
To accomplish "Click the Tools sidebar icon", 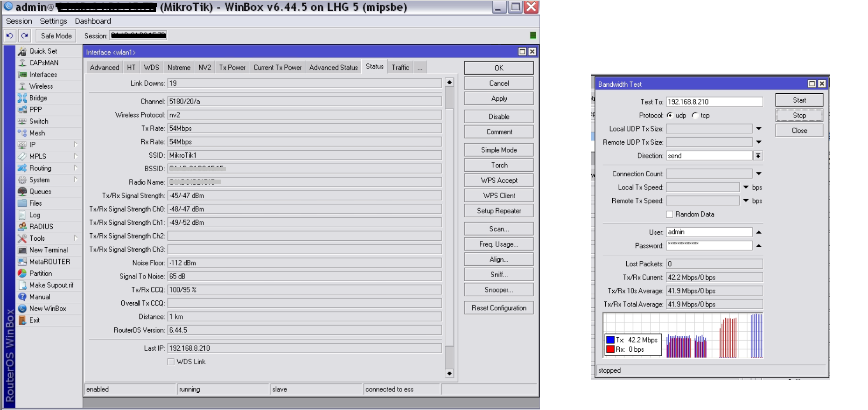I will [22, 238].
